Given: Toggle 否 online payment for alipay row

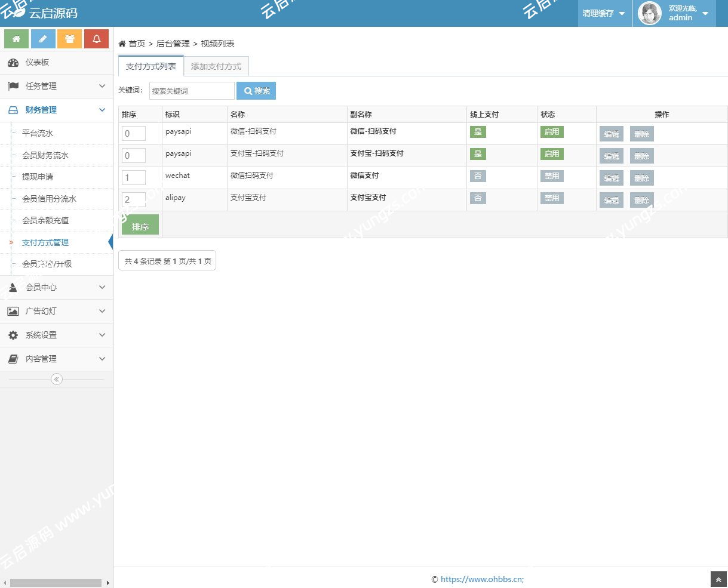Looking at the screenshot, I should point(478,198).
